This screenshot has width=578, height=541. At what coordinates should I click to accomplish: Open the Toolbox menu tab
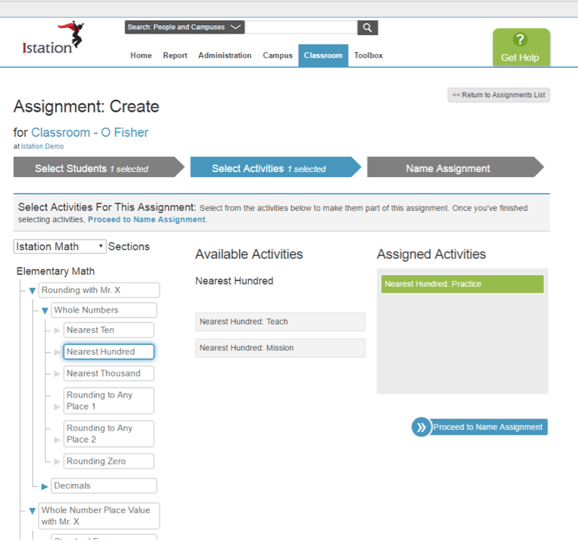coord(368,55)
